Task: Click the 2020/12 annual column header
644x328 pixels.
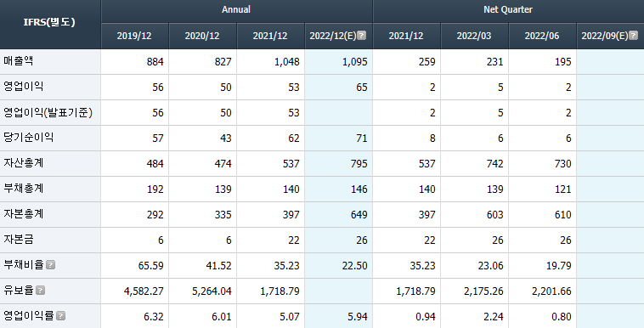Action: click(x=202, y=36)
